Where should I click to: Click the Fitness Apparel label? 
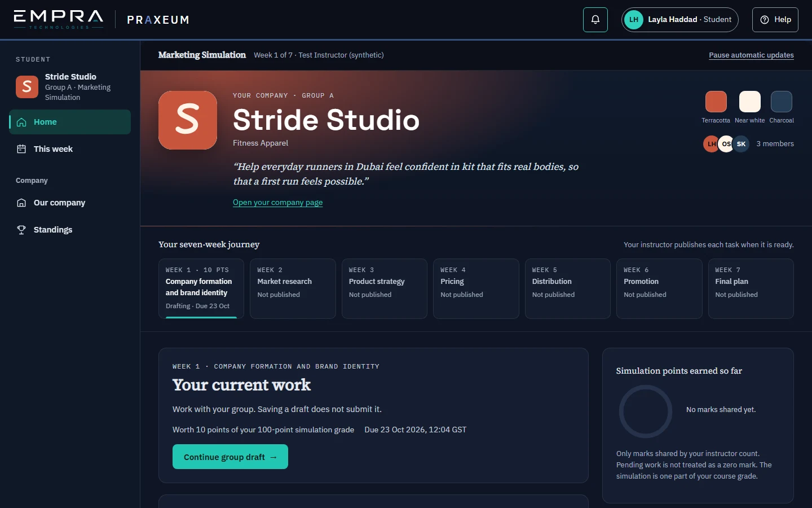tap(261, 143)
